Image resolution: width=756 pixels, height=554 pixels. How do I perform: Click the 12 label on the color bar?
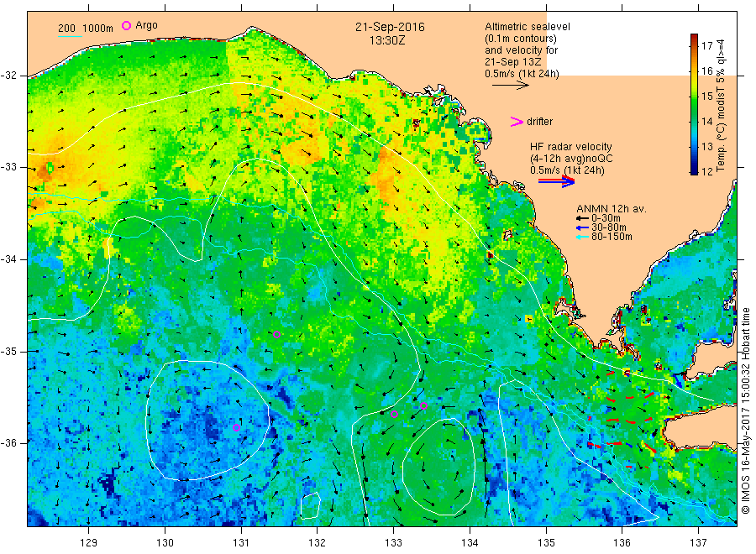tap(706, 171)
